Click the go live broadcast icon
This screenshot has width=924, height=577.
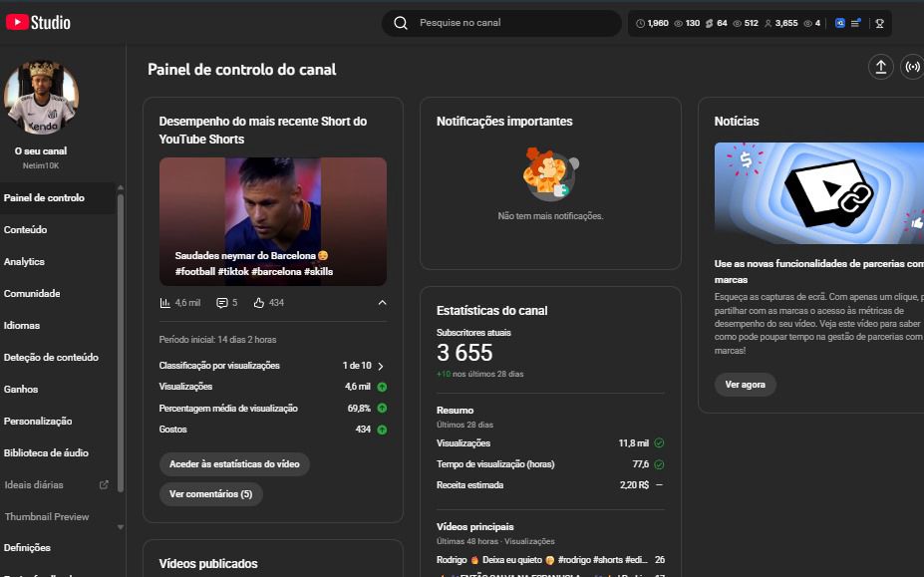pos(911,67)
